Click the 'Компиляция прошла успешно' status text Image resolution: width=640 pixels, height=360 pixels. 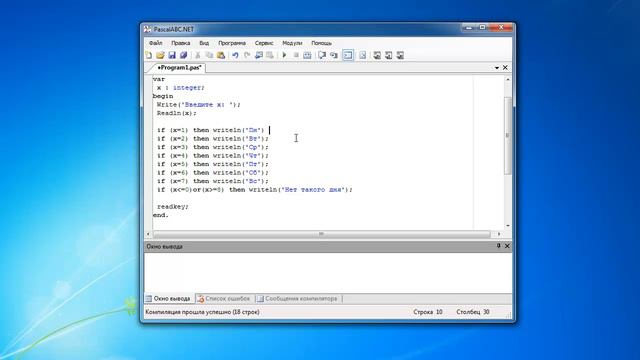202,312
